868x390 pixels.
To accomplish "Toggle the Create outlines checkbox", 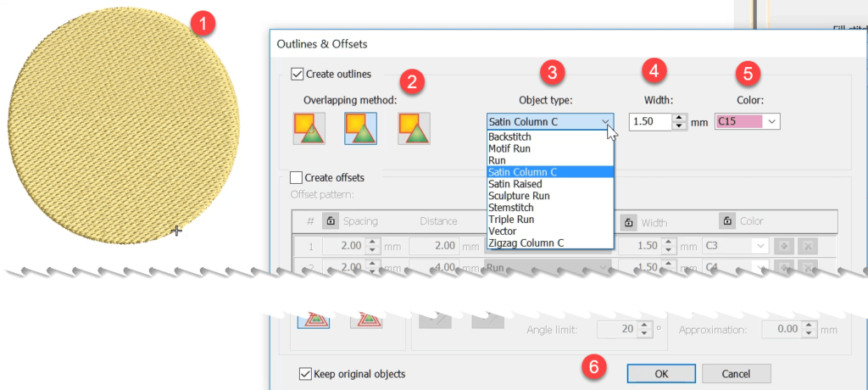I will (x=298, y=75).
